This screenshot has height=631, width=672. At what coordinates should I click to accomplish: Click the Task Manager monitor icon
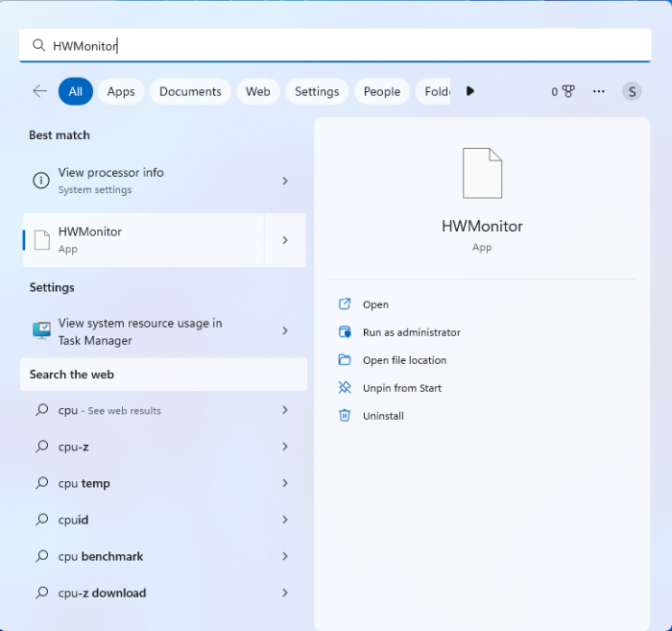pyautogui.click(x=41, y=331)
